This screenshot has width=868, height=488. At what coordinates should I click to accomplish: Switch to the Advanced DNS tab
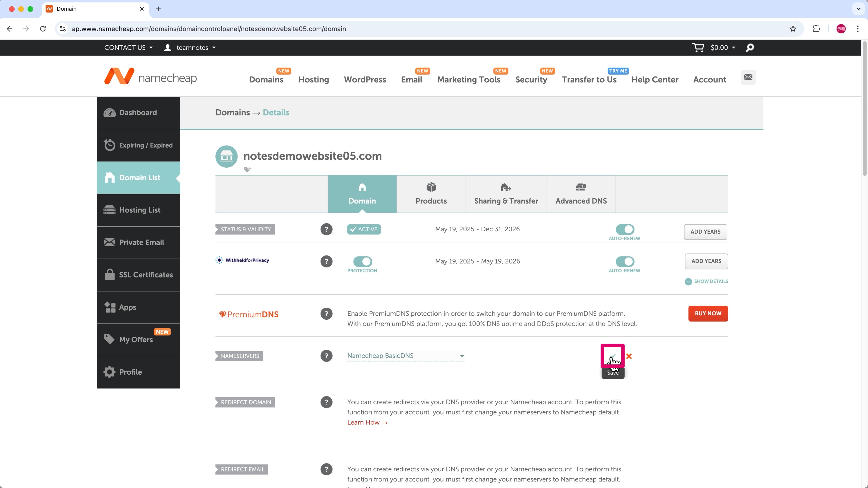click(x=581, y=194)
